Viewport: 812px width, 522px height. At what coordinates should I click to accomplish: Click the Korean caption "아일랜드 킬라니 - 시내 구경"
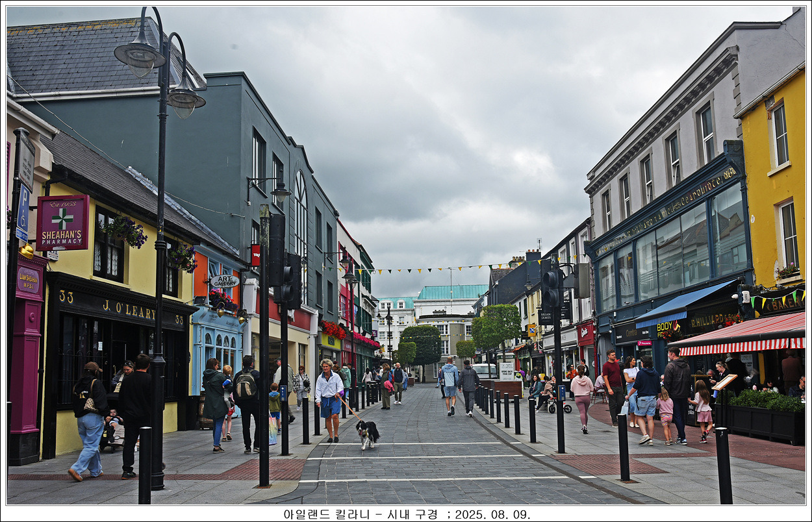click(360, 514)
